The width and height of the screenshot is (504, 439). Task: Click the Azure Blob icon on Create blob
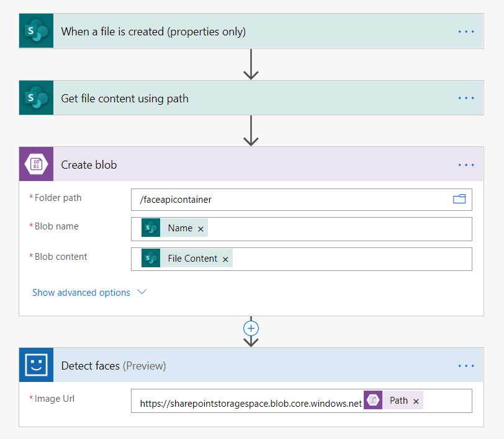(36, 164)
